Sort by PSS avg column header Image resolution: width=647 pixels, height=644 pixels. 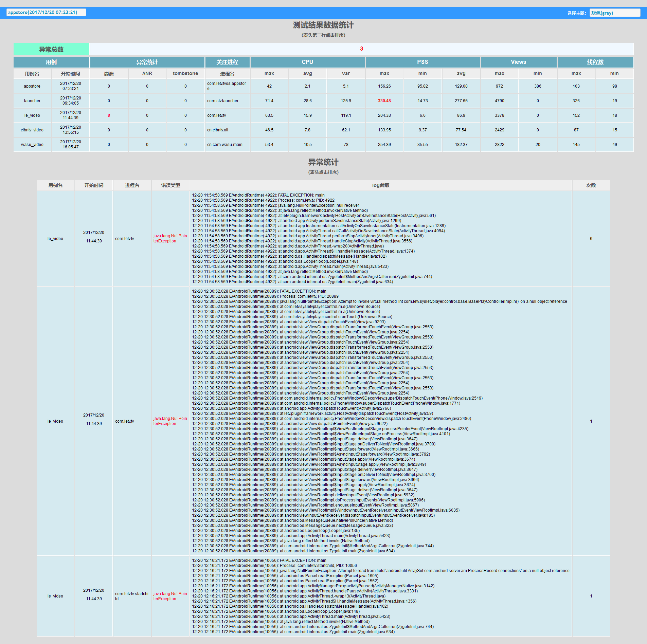coord(461,74)
